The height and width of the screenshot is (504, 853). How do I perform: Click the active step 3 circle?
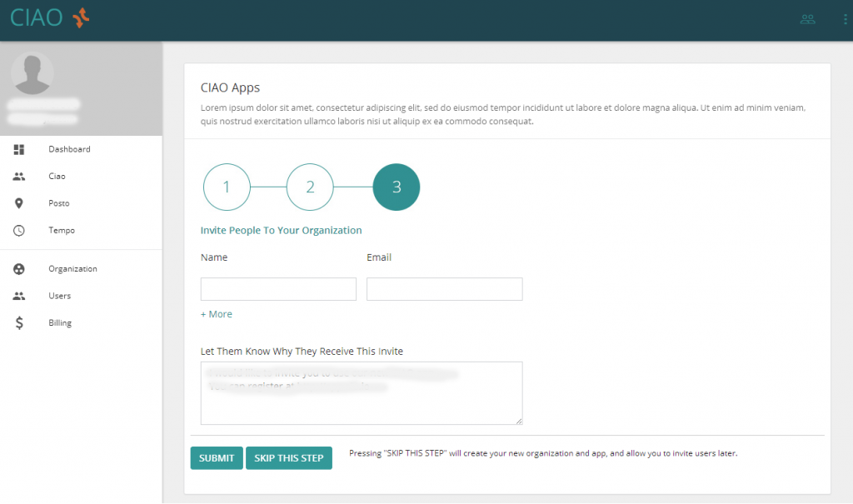pos(397,187)
